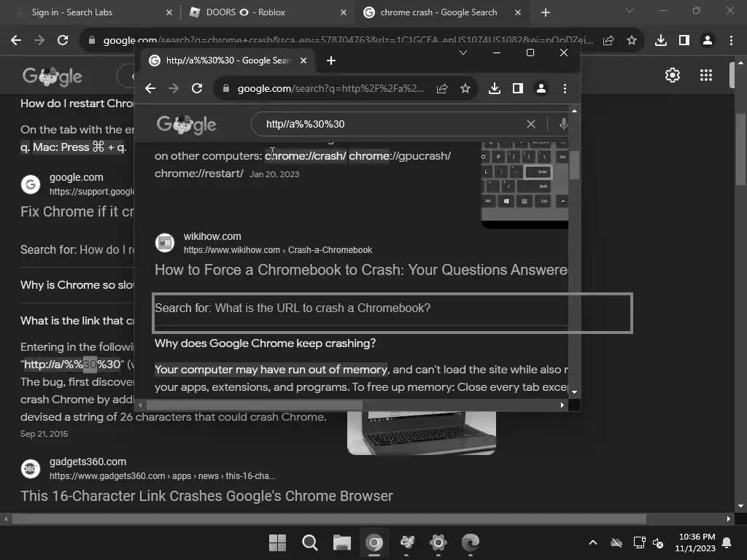Expand Why is Chrome so slow question
Image resolution: width=747 pixels, height=560 pixels.
77,285
